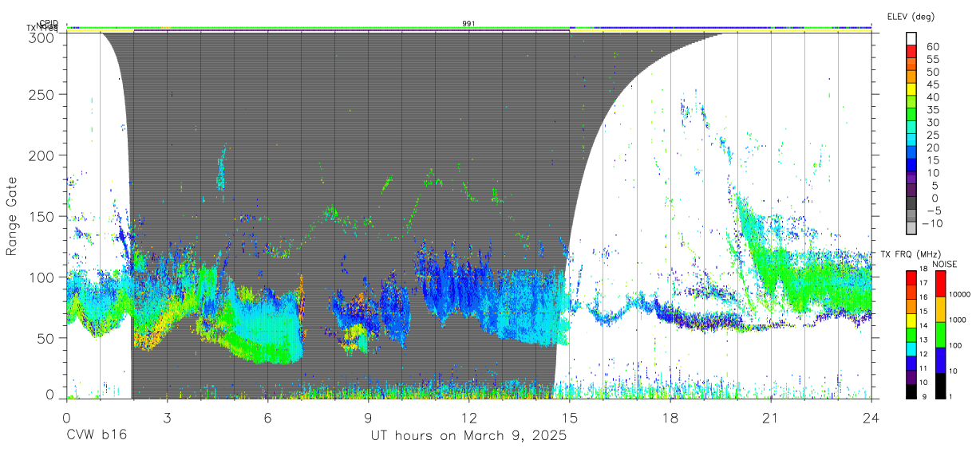Click the 45 label on the elevation scale
This screenshot has height=452, width=980.
click(x=931, y=84)
